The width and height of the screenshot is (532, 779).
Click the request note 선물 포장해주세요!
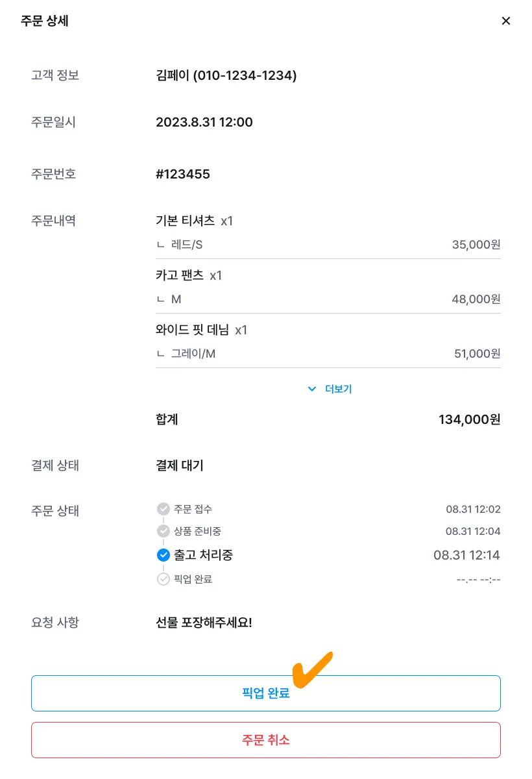click(204, 623)
